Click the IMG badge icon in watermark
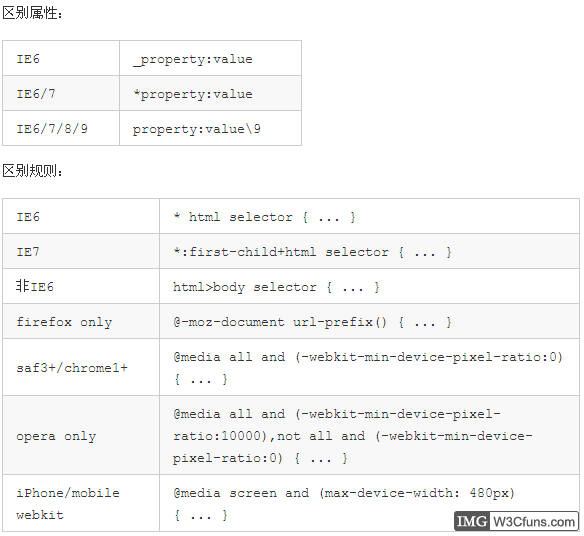The image size is (584, 536). tap(471, 521)
